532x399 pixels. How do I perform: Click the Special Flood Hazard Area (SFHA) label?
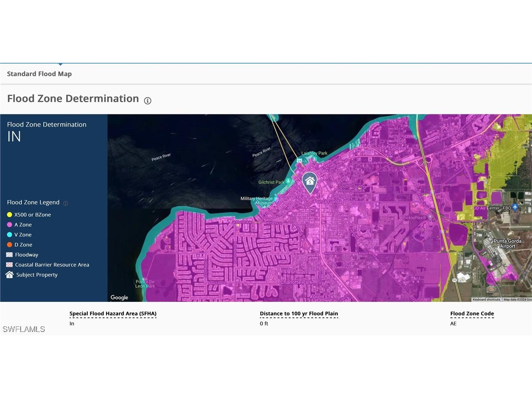113,314
